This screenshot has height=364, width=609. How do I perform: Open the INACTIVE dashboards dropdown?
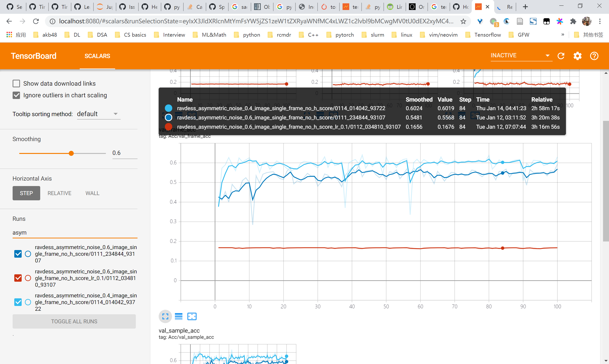coord(521,55)
